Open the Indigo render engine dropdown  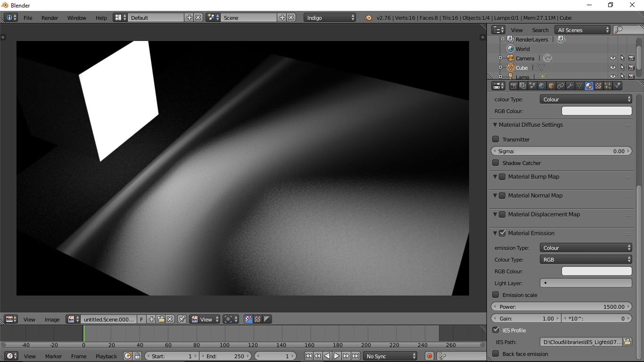click(330, 18)
